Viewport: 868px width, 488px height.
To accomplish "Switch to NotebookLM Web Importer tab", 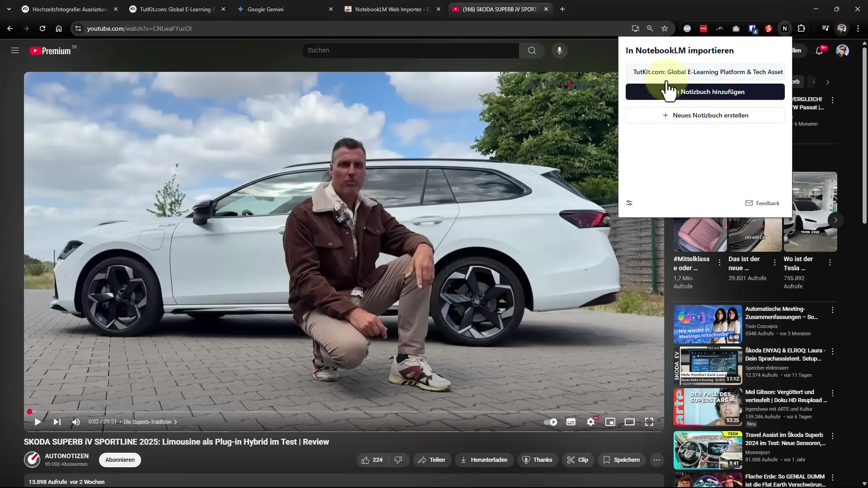I will click(x=392, y=9).
